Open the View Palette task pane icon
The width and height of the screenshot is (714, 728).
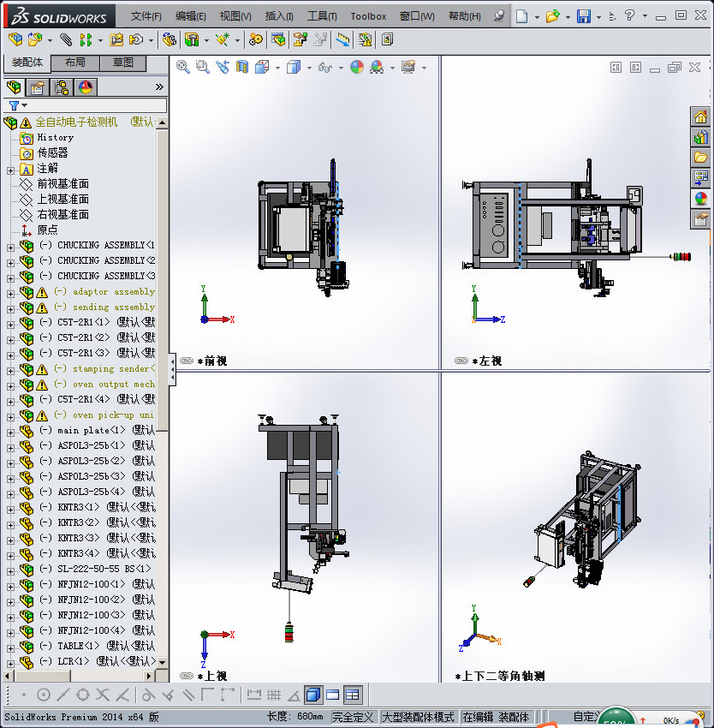pos(700,178)
